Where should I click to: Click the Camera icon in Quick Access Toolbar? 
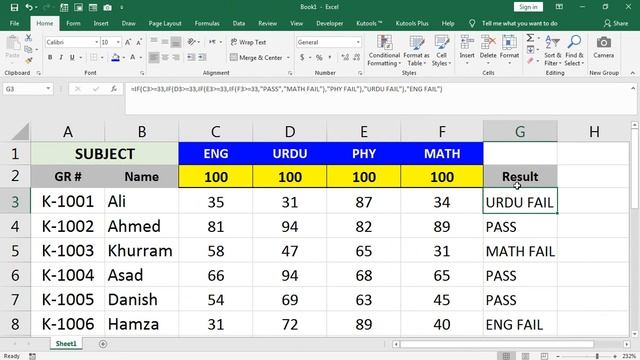point(107,7)
